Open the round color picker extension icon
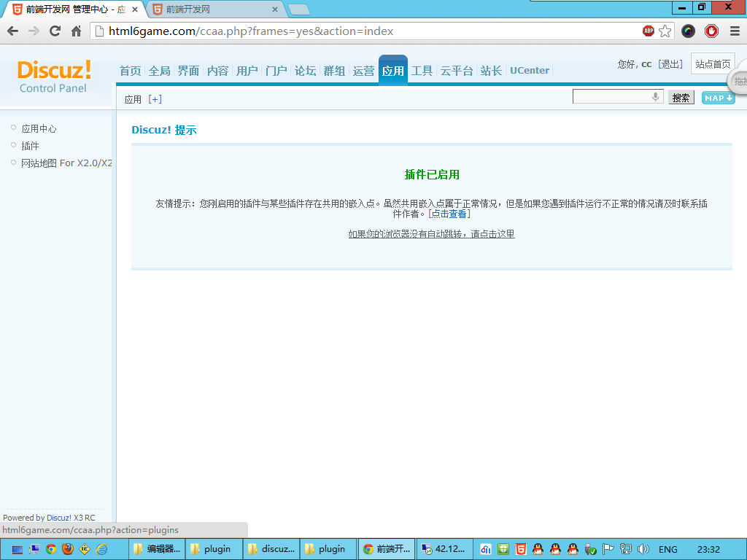Image resolution: width=747 pixels, height=560 pixels. (x=688, y=31)
